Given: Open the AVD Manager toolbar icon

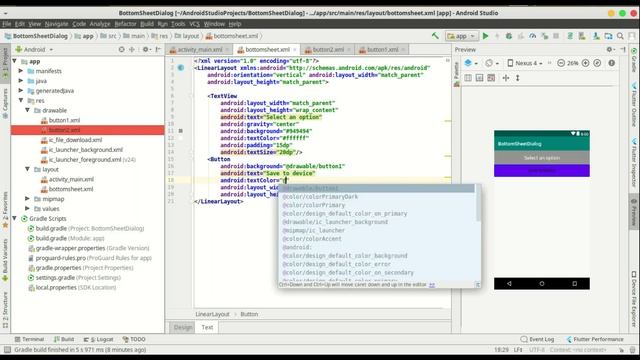Looking at the screenshot, I should click(x=582, y=36).
